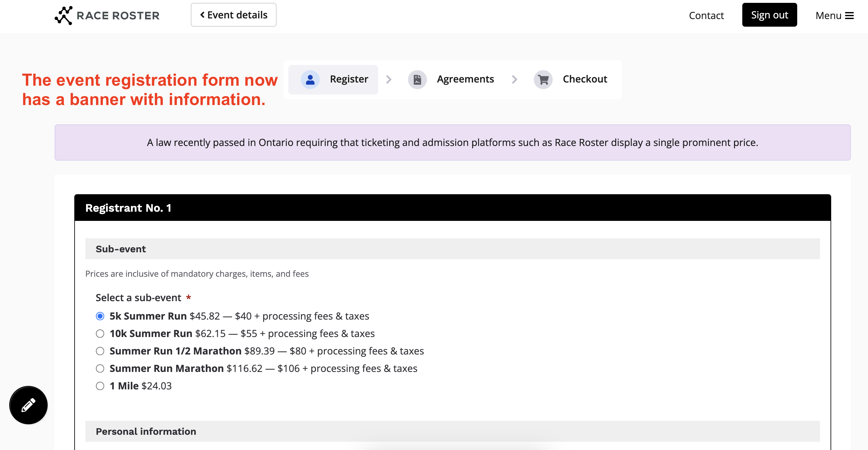Click the Agreements document icon
The image size is (868, 450).
(x=417, y=79)
